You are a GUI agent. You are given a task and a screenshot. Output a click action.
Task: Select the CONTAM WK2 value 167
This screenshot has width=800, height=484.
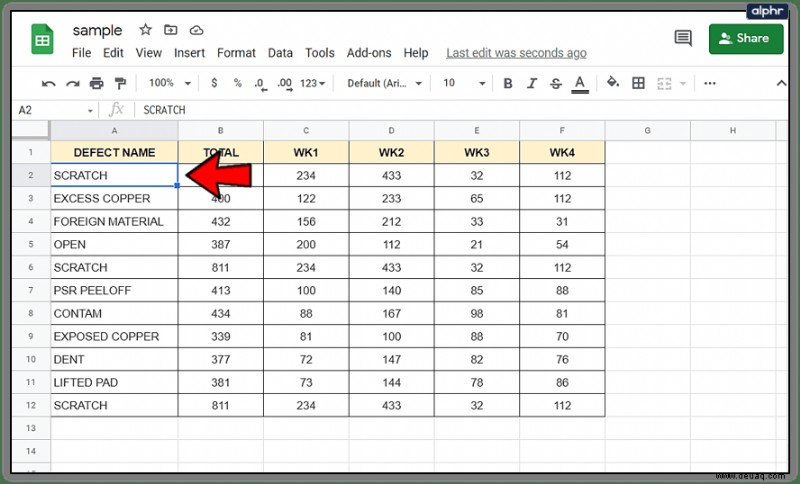(x=391, y=313)
